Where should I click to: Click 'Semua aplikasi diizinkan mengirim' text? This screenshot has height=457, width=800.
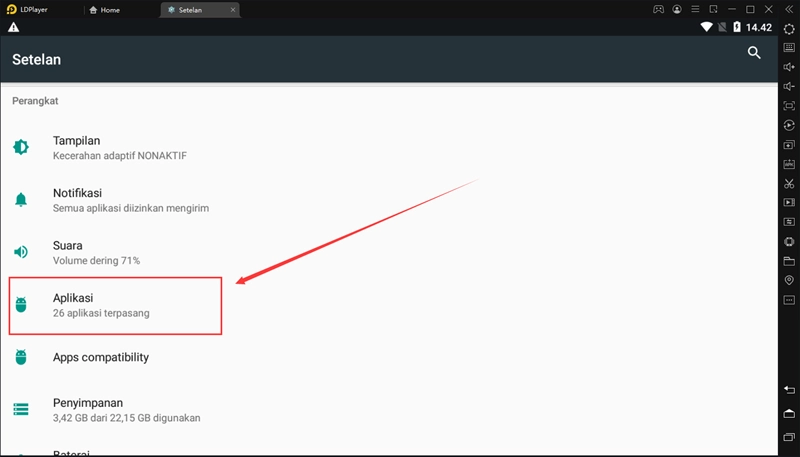(131, 208)
